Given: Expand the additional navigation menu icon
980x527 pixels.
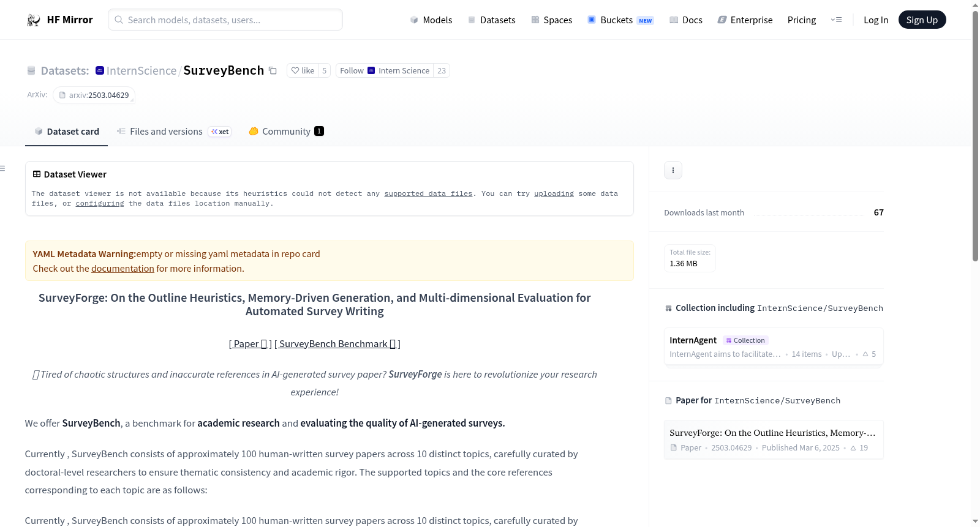Looking at the screenshot, I should (x=836, y=20).
